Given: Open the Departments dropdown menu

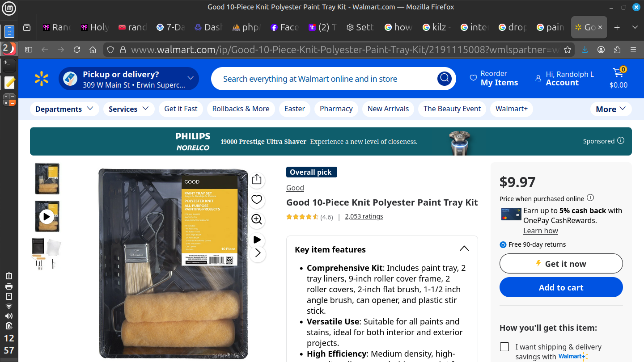Looking at the screenshot, I should click(x=64, y=109).
